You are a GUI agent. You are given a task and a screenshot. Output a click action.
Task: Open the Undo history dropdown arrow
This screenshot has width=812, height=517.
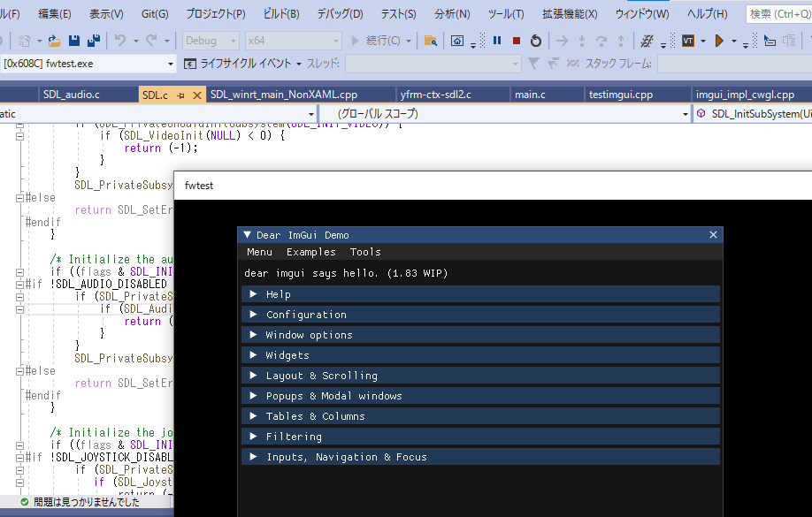coord(135,41)
